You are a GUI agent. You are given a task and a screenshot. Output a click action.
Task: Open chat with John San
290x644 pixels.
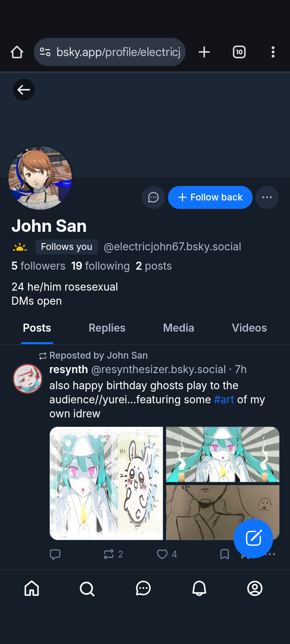(153, 197)
